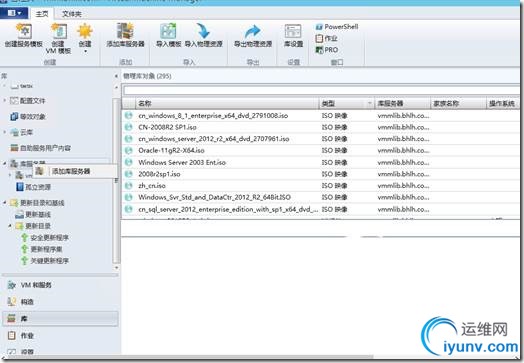524x363 pixels.
Task: Select 孤立资源 in the tree
Action: coord(38,187)
